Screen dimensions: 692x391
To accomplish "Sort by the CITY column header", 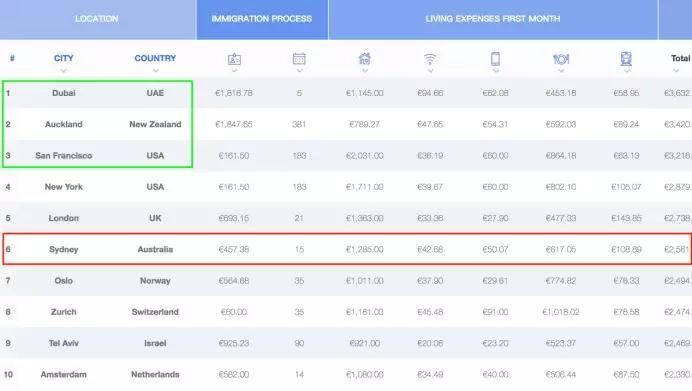I will (64, 58).
